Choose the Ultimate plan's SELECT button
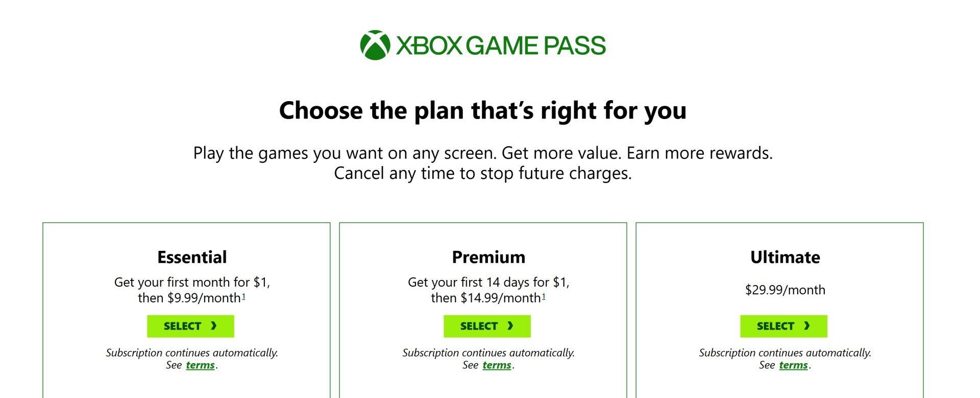This screenshot has height=398, width=980. (783, 326)
